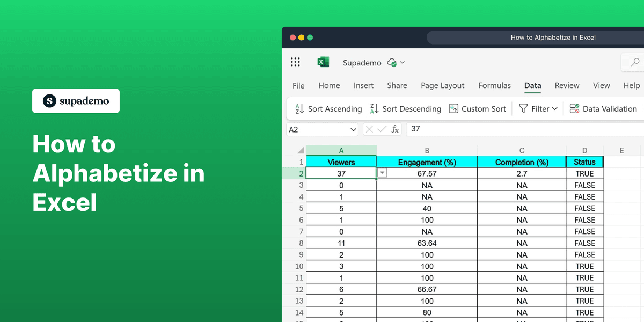Open the filter arrow in cell A2
Image resolution: width=644 pixels, height=322 pixels.
(382, 173)
